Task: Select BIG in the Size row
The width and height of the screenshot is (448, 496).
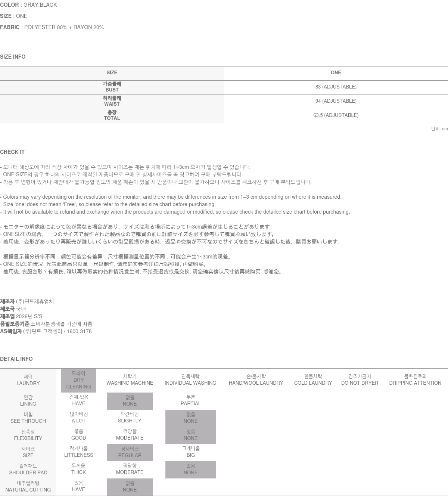Action: click(x=190, y=452)
